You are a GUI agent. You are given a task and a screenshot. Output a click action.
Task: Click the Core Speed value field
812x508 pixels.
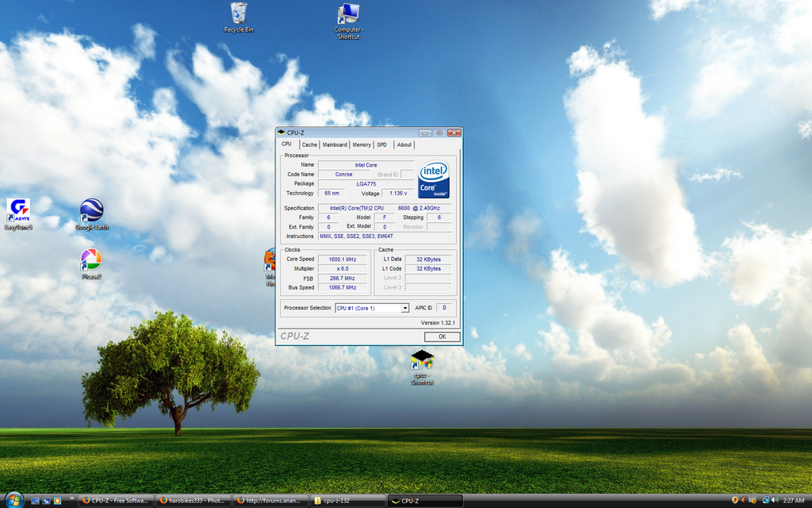click(x=343, y=260)
